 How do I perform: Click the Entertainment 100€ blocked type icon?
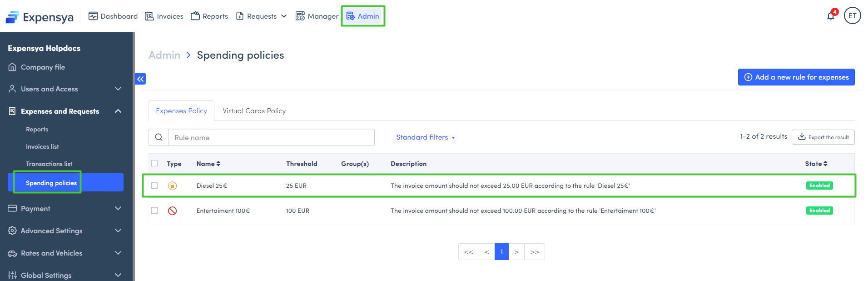tap(172, 211)
